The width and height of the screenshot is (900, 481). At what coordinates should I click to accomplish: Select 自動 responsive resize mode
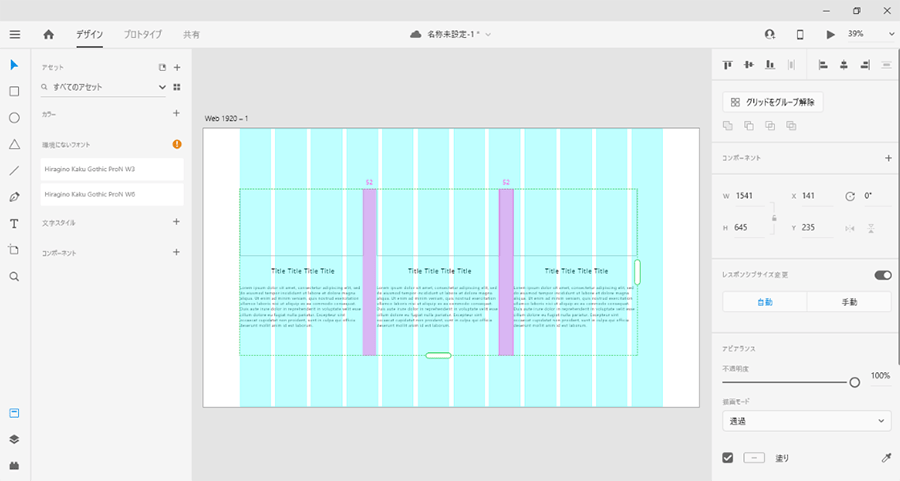click(765, 302)
